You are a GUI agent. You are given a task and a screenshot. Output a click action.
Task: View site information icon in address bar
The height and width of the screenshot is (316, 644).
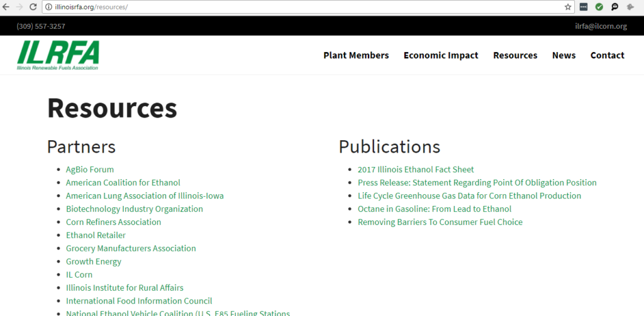tap(48, 7)
